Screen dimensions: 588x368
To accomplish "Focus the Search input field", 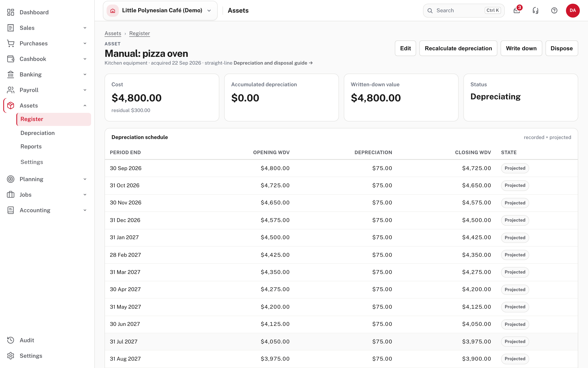I will pyautogui.click(x=464, y=10).
